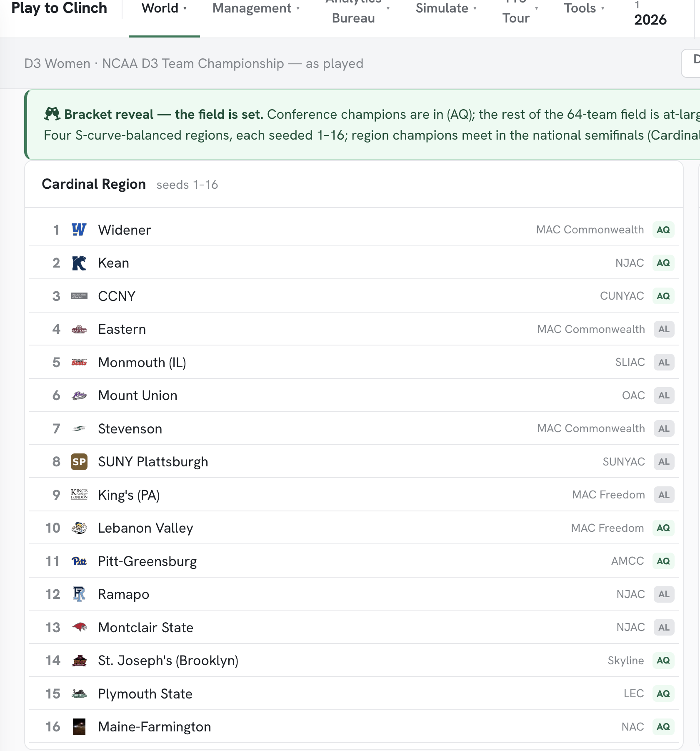This screenshot has width=700, height=751.
Task: Open the Widener team page
Action: (125, 230)
